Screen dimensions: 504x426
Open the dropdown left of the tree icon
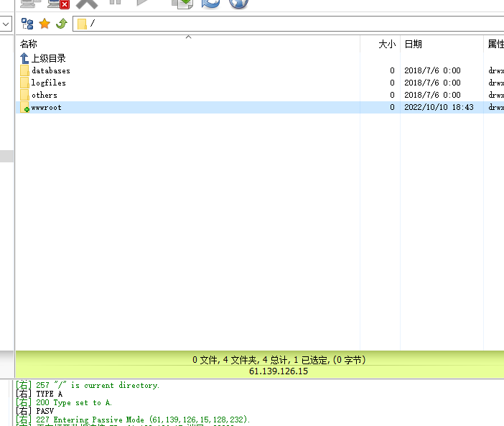(x=5, y=24)
